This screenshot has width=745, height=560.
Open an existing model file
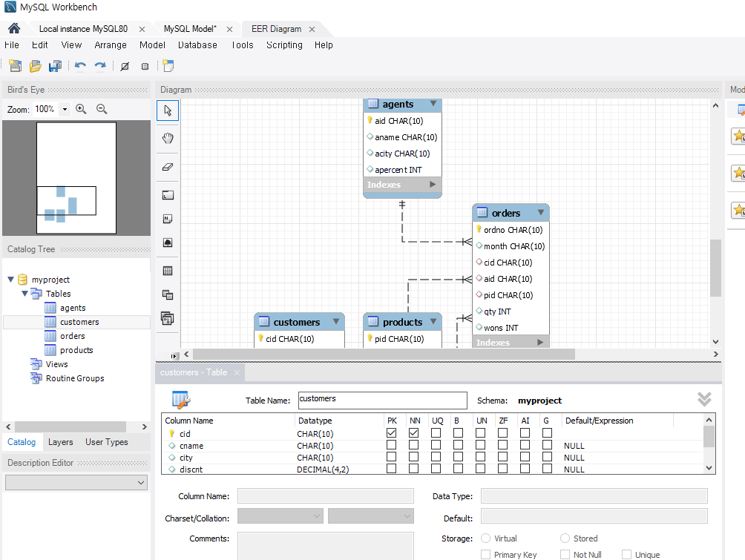click(35, 66)
